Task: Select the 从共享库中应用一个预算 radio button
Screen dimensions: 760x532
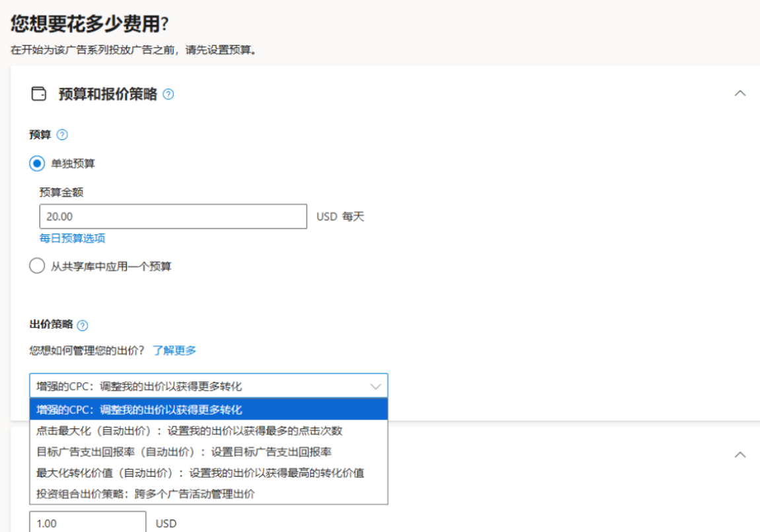Action: pyautogui.click(x=37, y=265)
